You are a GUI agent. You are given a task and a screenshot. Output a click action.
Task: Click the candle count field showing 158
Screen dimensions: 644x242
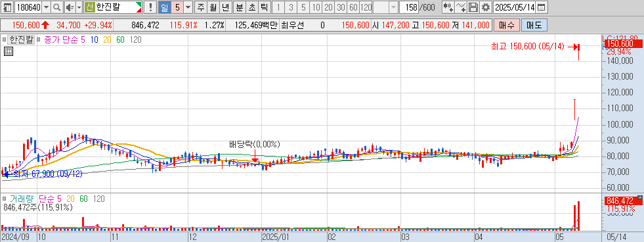[x=410, y=7]
